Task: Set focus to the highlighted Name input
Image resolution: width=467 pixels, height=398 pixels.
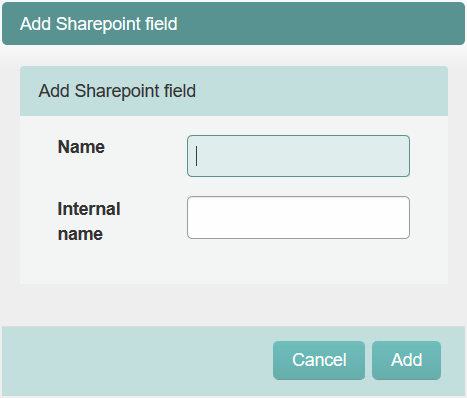Action: pyautogui.click(x=298, y=156)
